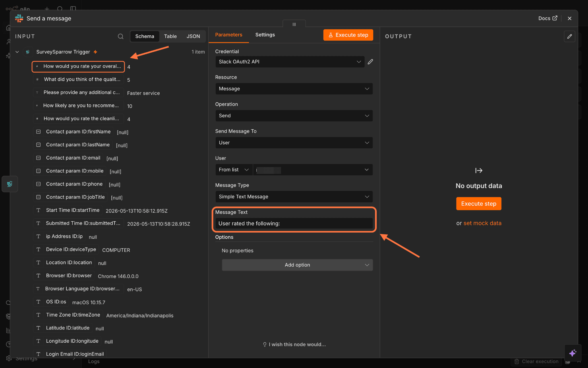Close the Send a message dialog

[570, 18]
